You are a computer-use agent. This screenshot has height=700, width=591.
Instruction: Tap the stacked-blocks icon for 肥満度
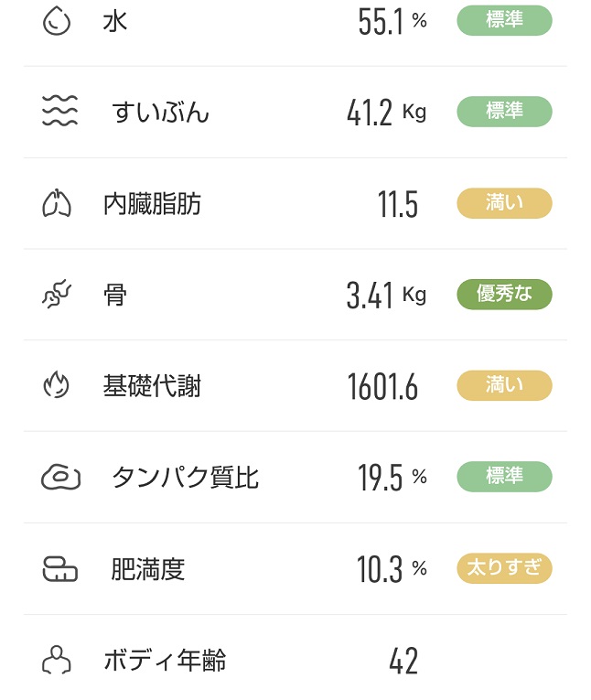tap(59, 569)
